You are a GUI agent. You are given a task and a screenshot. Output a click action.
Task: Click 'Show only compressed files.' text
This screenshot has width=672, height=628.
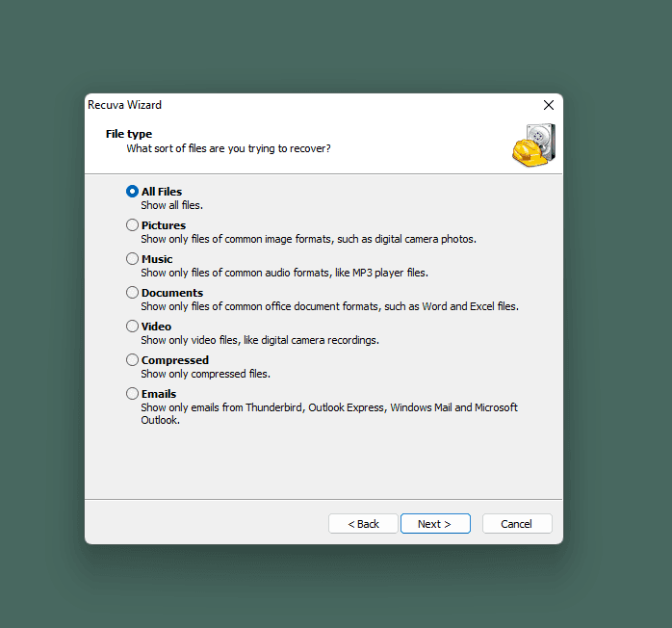(206, 374)
